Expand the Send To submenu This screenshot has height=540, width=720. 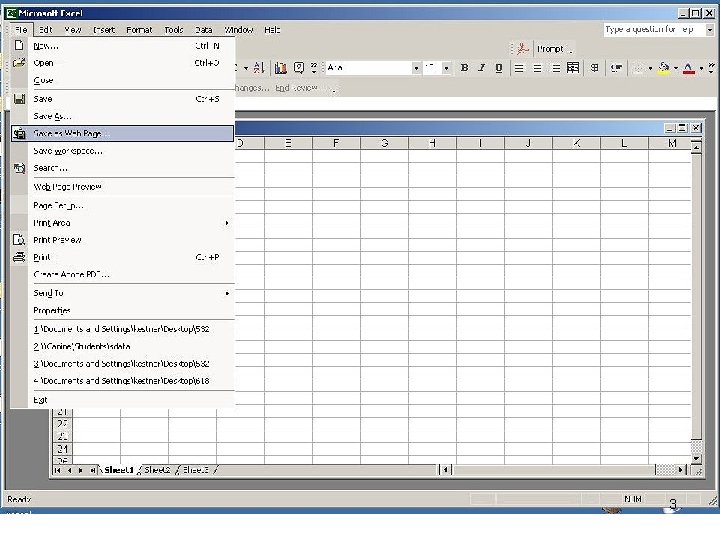tap(226, 293)
